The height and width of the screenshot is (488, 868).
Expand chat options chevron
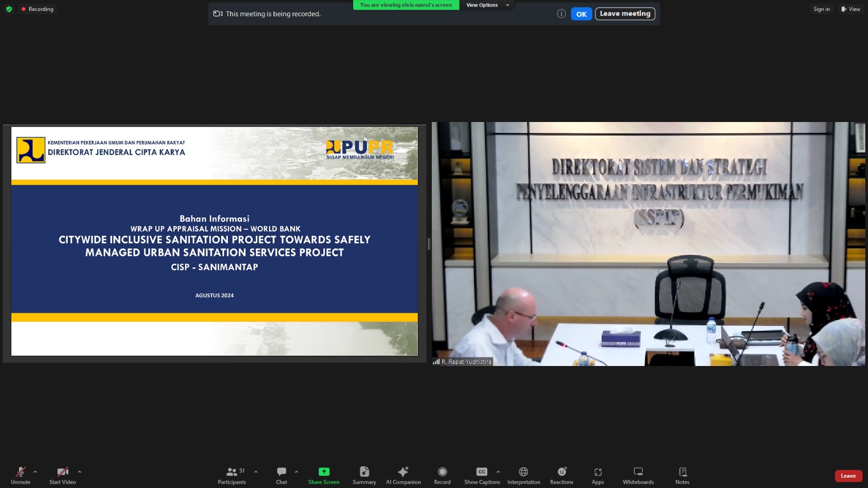(x=296, y=472)
